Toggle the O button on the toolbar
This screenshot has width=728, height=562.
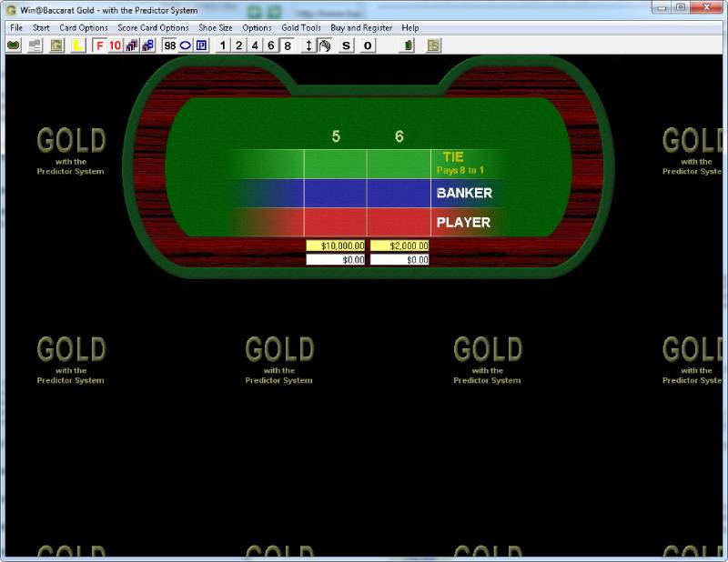368,45
